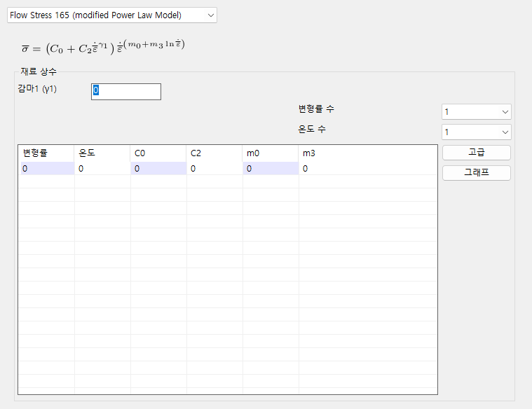Click the m0 value cell in first row
Viewport: 532px width, 409px height.
coord(271,169)
